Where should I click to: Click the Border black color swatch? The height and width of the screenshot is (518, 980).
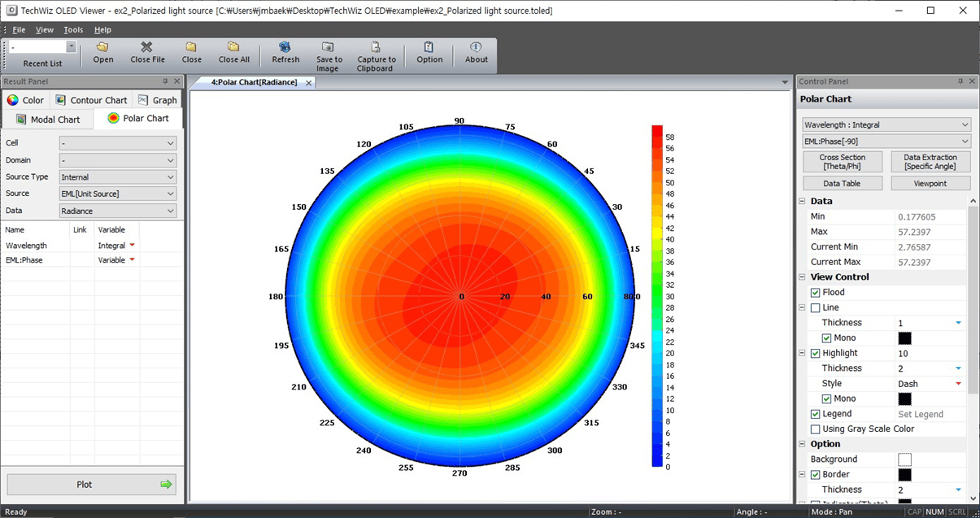click(904, 475)
